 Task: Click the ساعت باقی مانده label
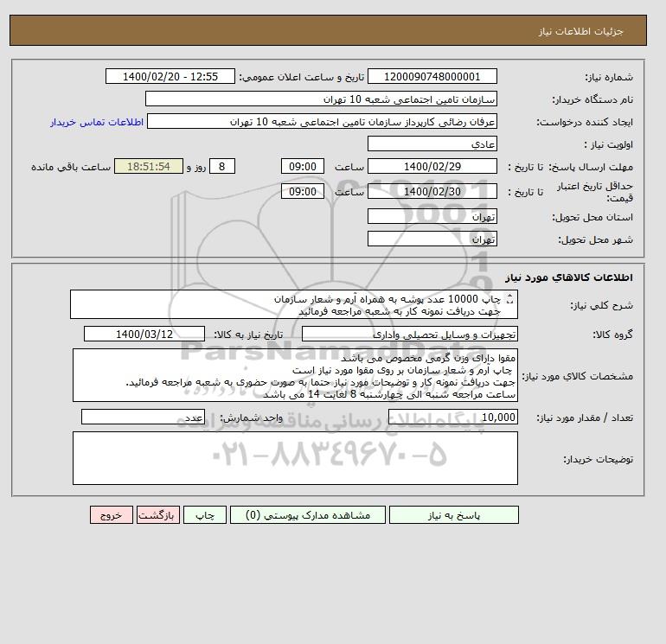click(71, 167)
